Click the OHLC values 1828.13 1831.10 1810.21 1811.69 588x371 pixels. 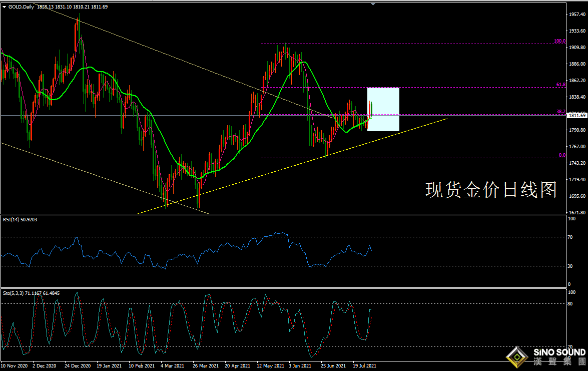[x=73, y=7]
